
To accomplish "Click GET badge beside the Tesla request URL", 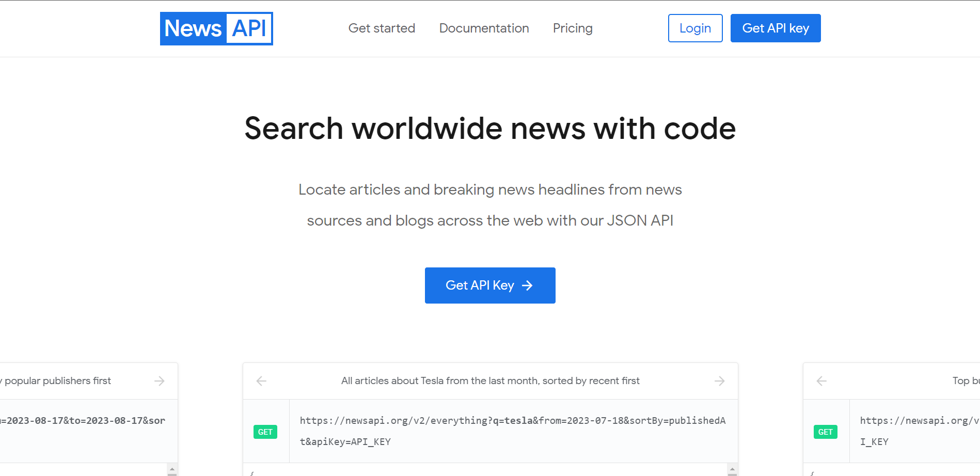I will pyautogui.click(x=265, y=432).
